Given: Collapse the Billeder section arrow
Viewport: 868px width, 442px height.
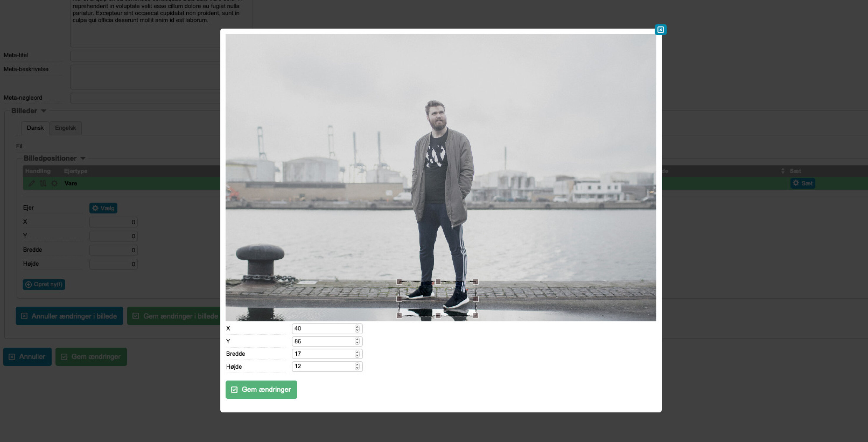Looking at the screenshot, I should click(x=44, y=111).
